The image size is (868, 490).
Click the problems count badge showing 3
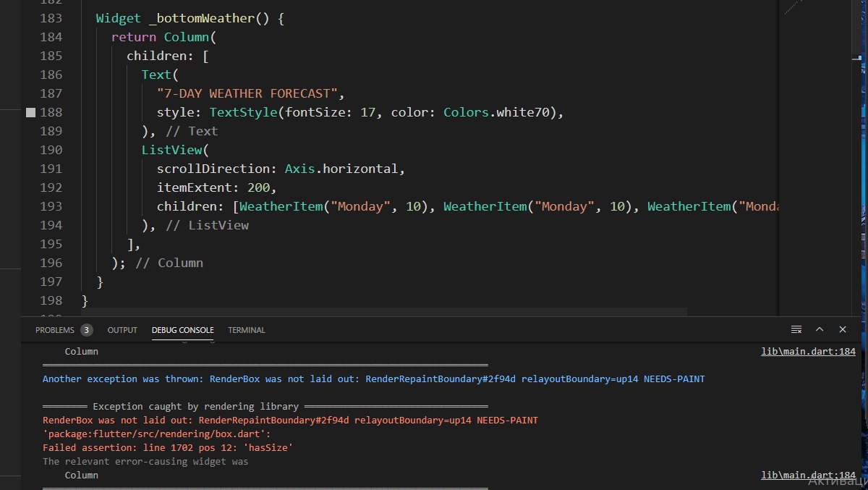pos(87,330)
